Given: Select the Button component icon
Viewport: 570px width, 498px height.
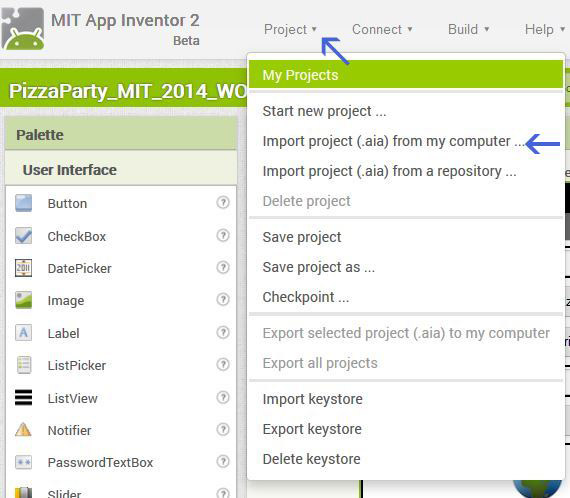Looking at the screenshot, I should click(x=23, y=203).
